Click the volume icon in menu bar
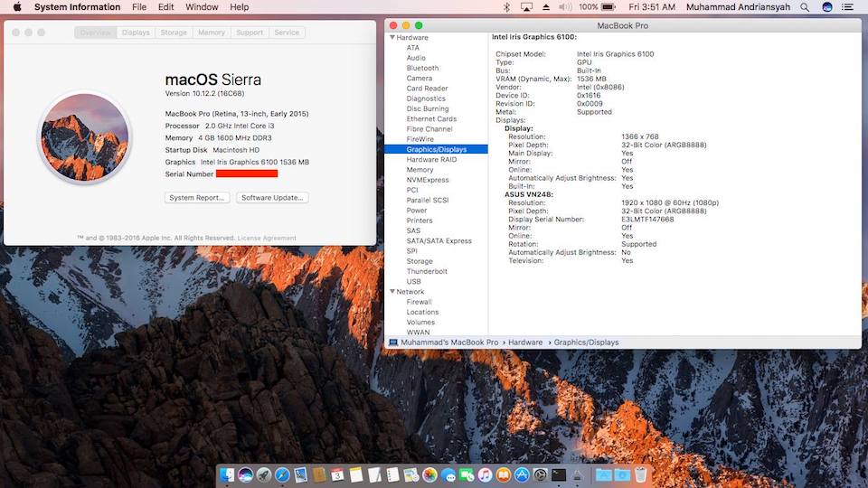 point(565,7)
